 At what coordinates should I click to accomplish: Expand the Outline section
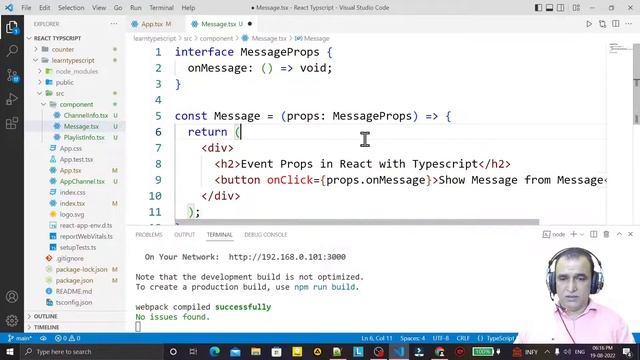click(45, 316)
